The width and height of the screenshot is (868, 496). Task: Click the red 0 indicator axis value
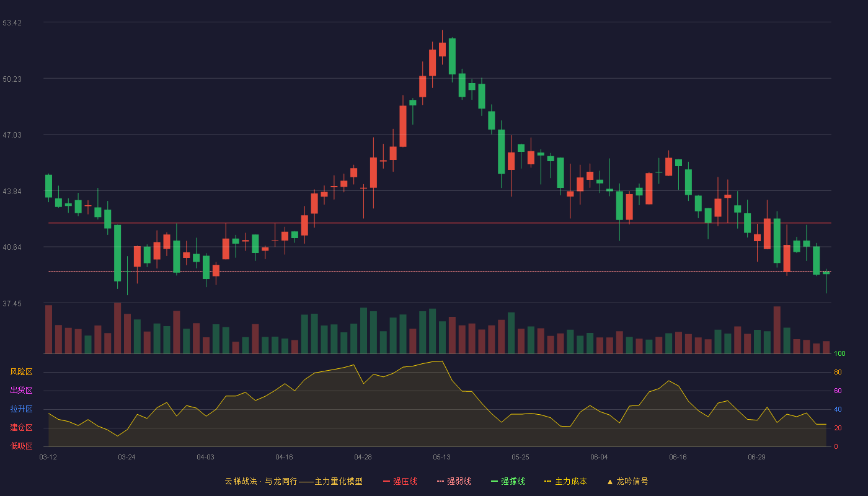point(836,446)
